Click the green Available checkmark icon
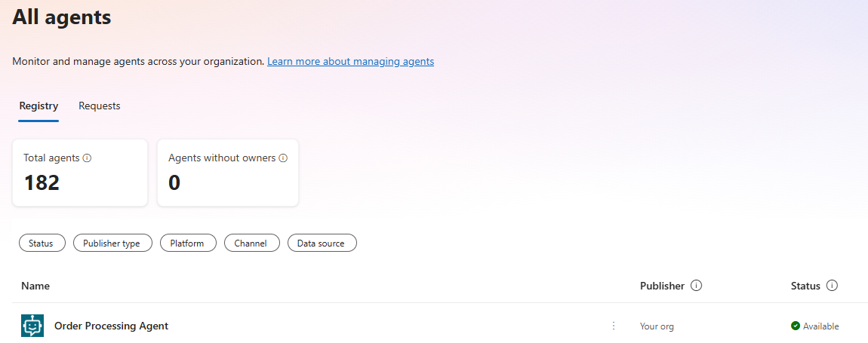The width and height of the screenshot is (868, 343). [x=796, y=326]
